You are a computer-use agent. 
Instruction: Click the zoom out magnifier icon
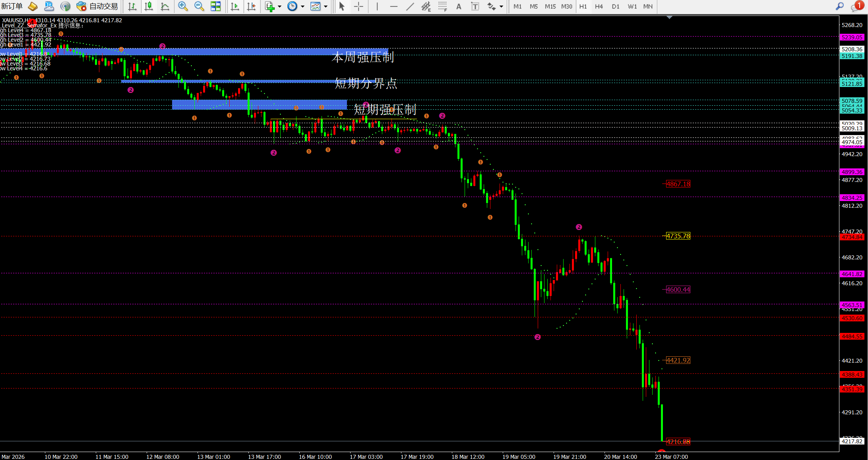[x=199, y=6]
